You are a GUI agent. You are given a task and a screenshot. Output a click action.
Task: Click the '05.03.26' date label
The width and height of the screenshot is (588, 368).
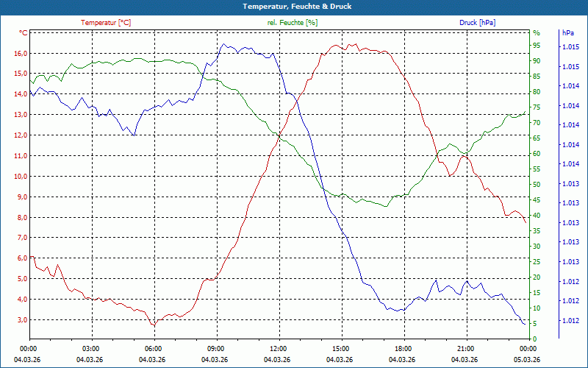click(x=527, y=360)
